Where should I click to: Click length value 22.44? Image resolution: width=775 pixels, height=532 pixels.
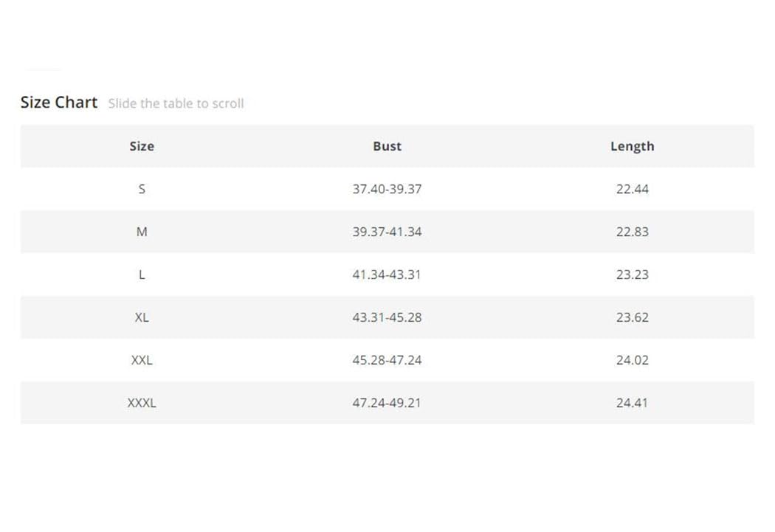[632, 189]
